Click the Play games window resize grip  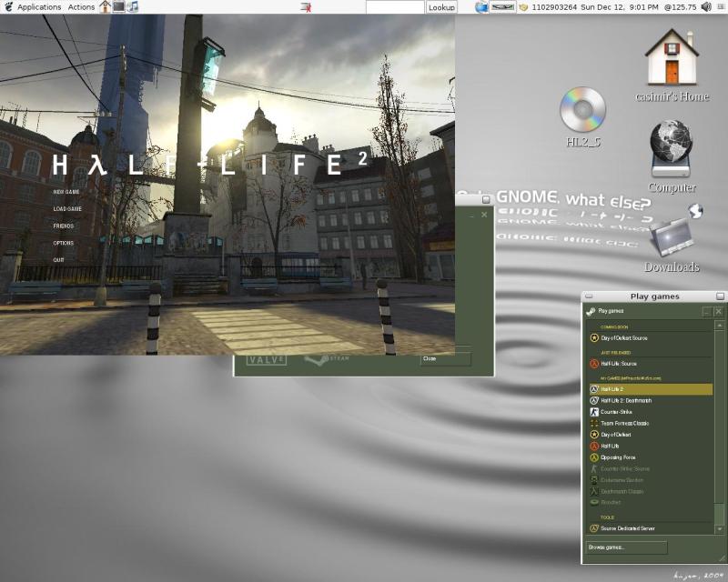(x=722, y=557)
